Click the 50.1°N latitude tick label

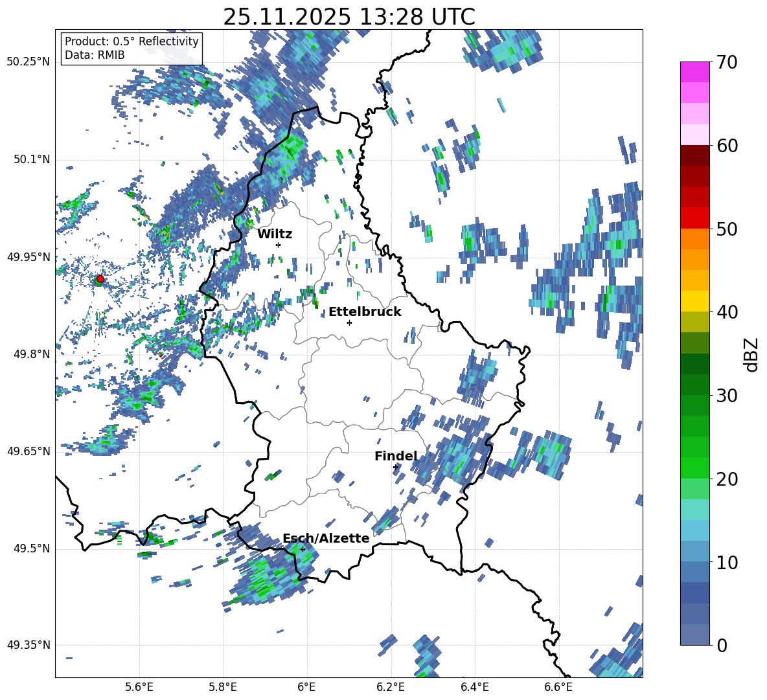click(32, 160)
